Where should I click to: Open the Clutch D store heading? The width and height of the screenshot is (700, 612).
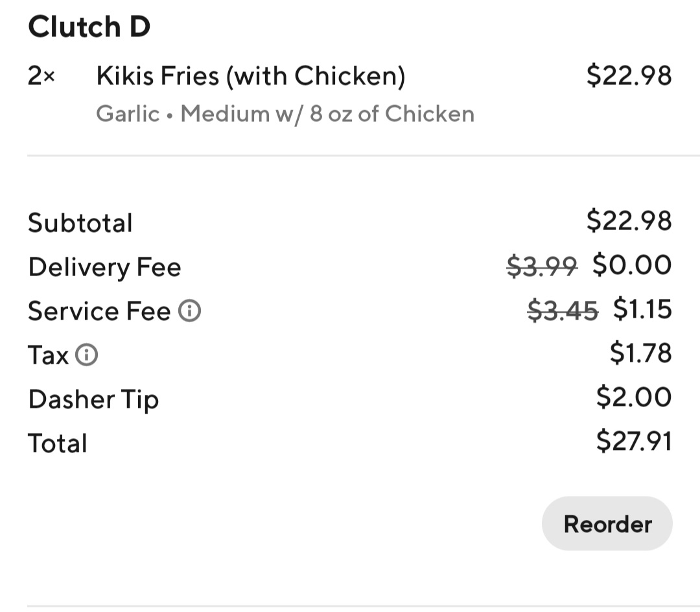coord(89,27)
